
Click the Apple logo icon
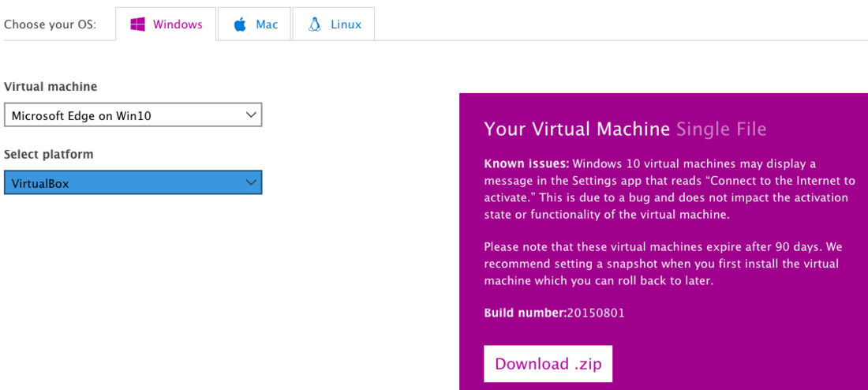240,24
